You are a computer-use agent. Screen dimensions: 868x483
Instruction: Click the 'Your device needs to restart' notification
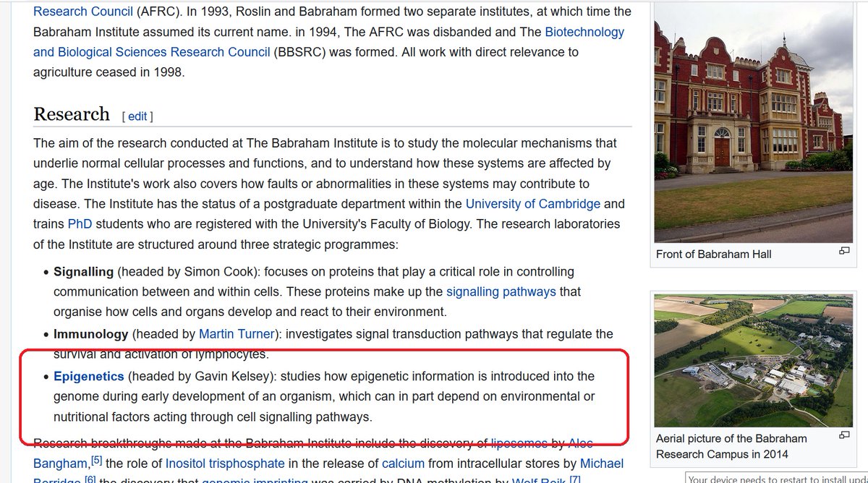[x=777, y=479]
